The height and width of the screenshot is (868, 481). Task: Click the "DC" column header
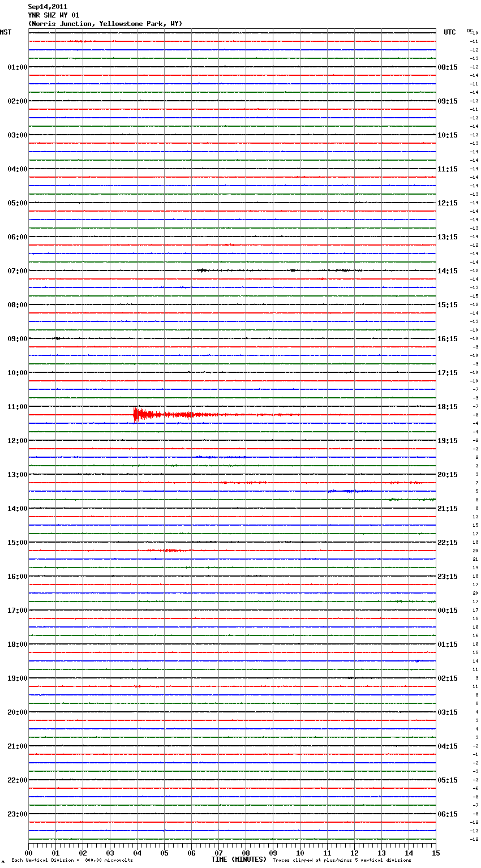coord(469,30)
